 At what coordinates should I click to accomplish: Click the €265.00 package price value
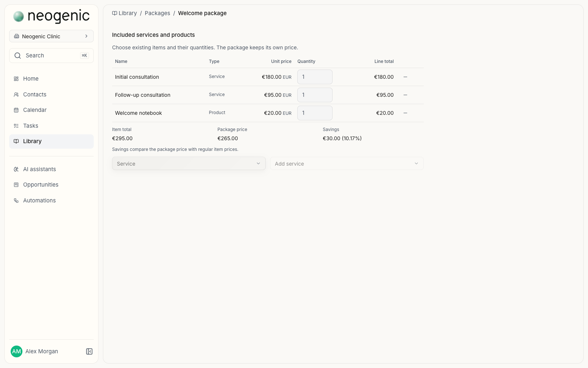click(x=228, y=138)
